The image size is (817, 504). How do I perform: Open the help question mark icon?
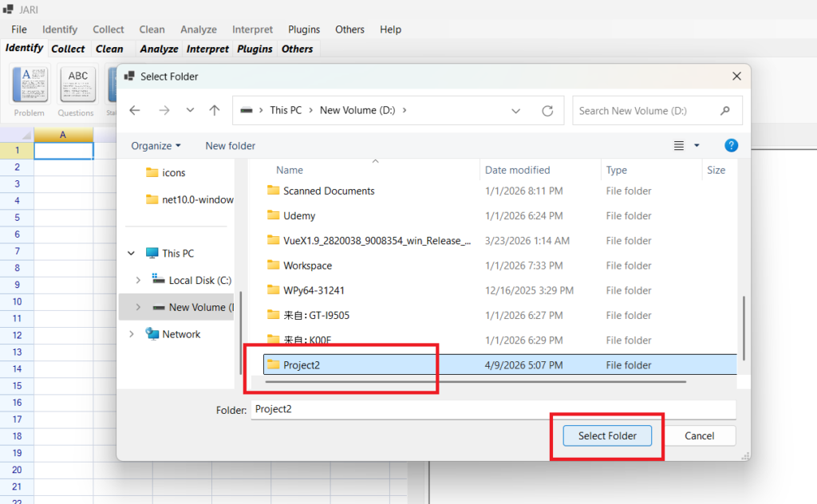click(731, 145)
